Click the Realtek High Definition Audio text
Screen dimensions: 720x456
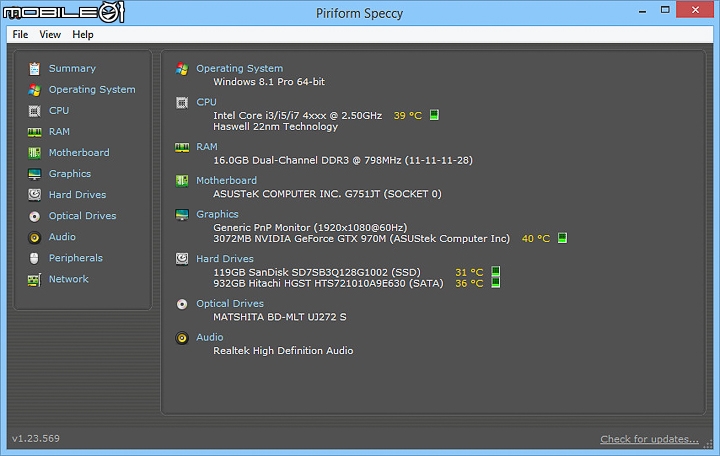tap(283, 351)
